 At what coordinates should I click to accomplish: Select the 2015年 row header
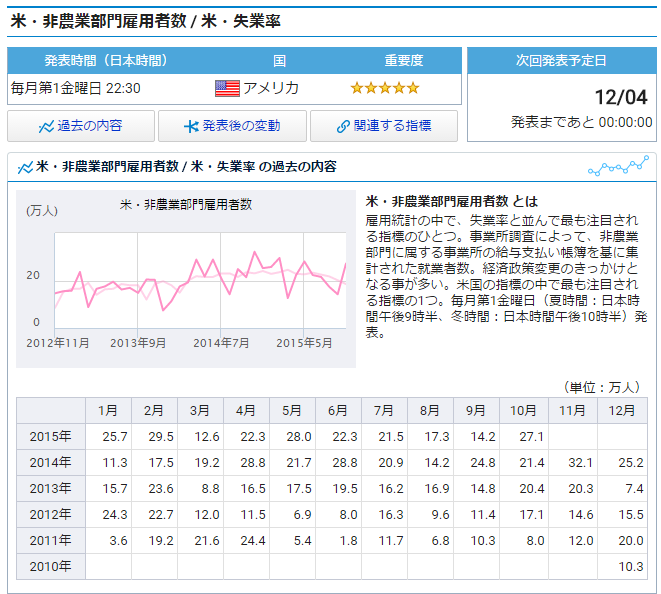coord(51,437)
